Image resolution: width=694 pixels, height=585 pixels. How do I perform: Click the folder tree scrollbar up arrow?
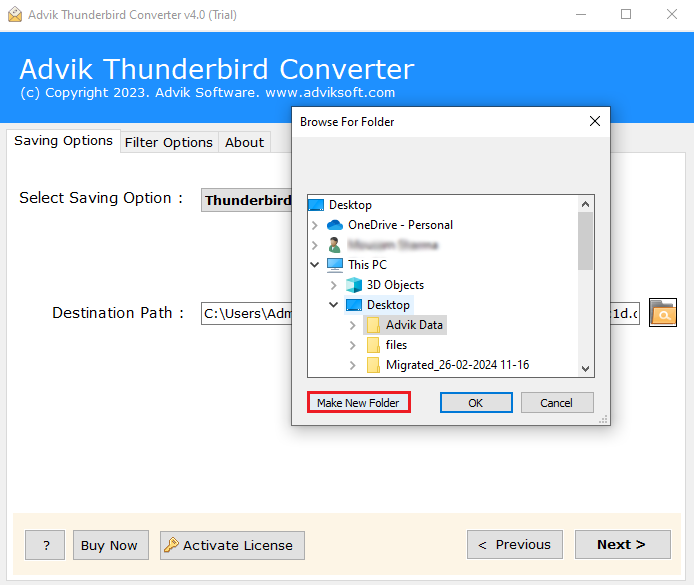[585, 204]
